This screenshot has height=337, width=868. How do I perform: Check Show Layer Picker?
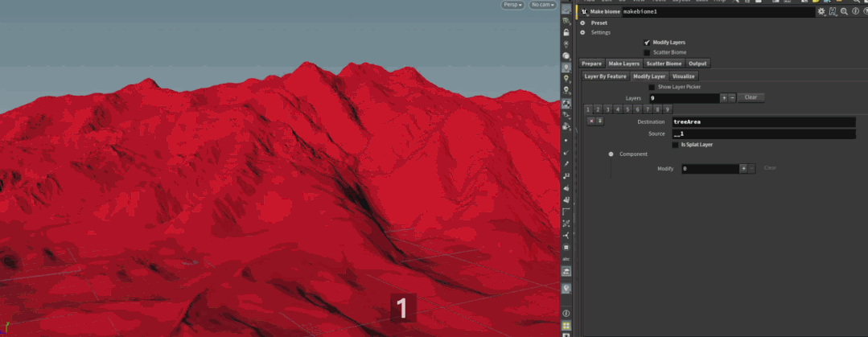652,87
